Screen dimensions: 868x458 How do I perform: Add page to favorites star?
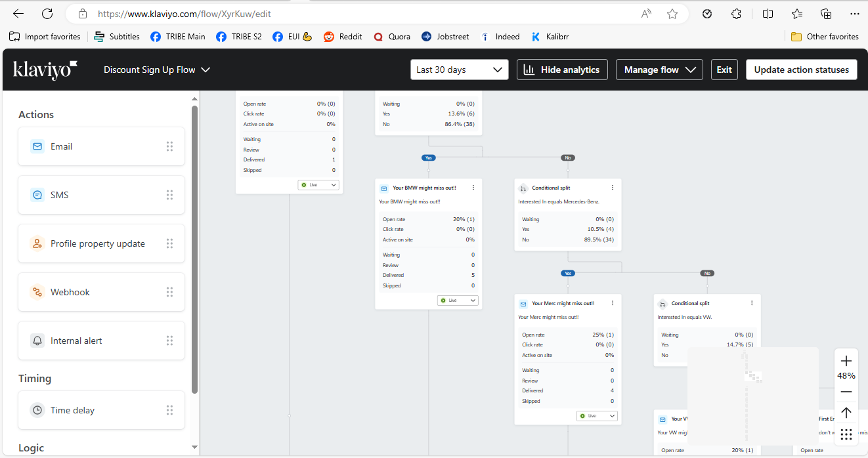(672, 14)
